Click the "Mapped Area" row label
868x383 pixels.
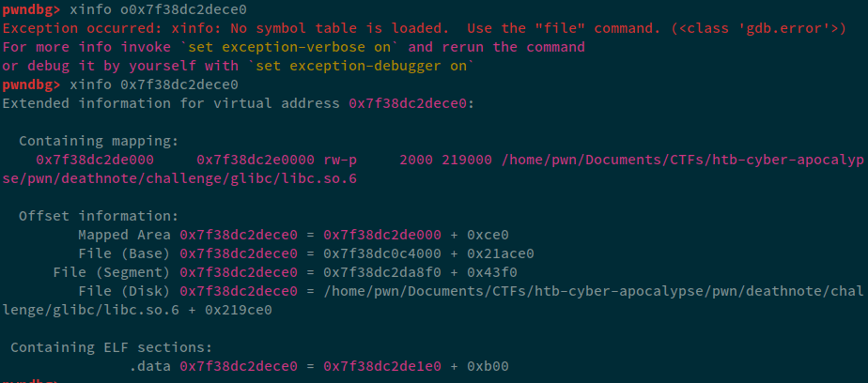(124, 235)
